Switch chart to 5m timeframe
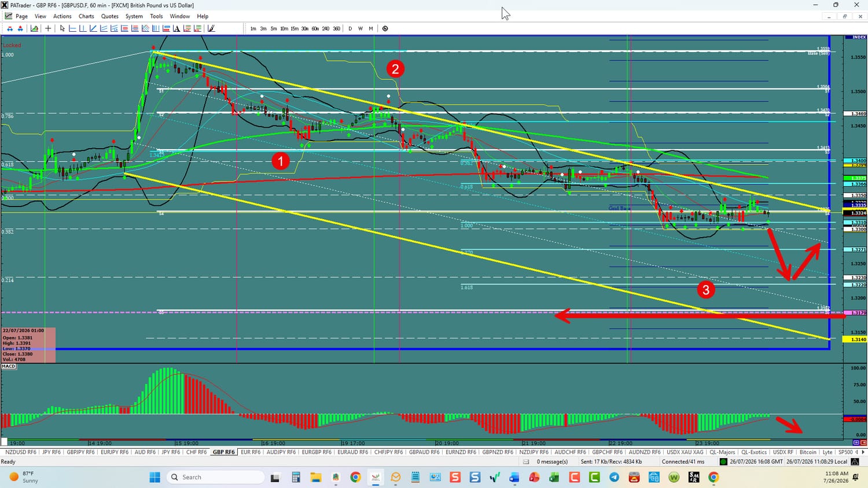 pyautogui.click(x=274, y=28)
